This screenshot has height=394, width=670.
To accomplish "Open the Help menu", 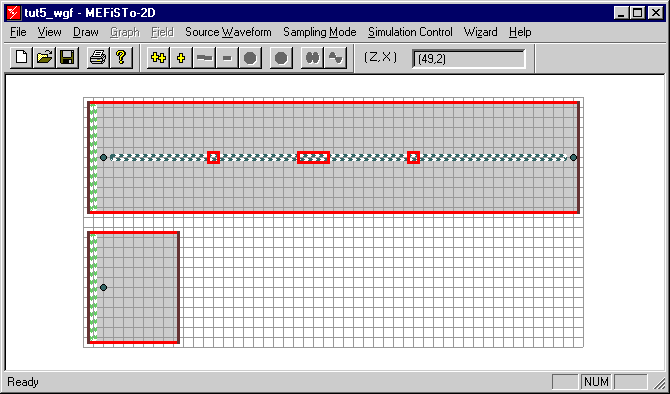I will tap(520, 32).
